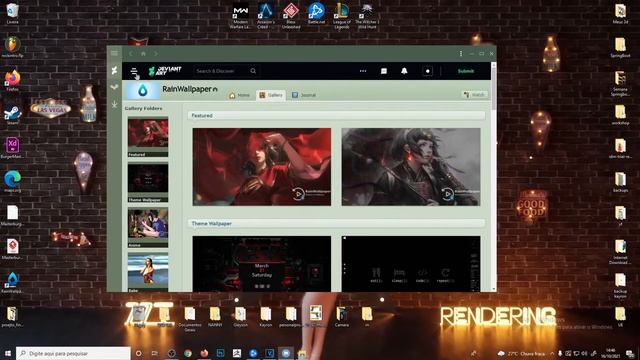Click the Gallery Folders heading
The height and width of the screenshot is (360, 640).
point(143,108)
